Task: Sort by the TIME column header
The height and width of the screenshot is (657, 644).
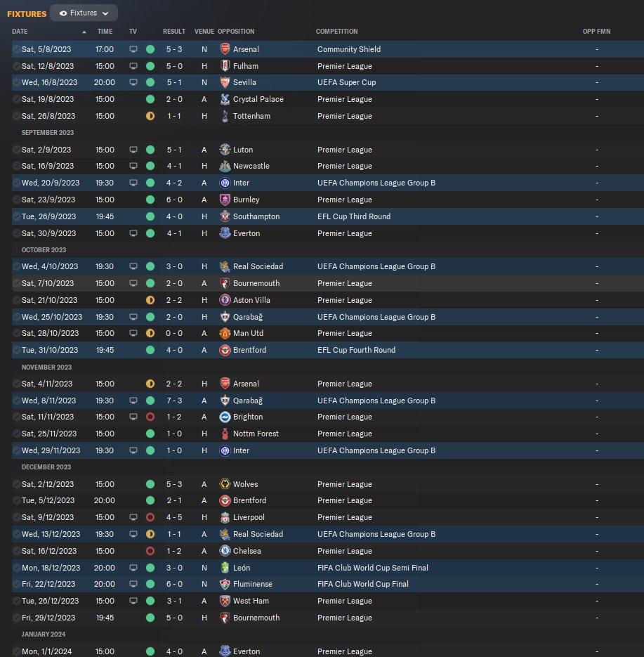Action: [105, 32]
